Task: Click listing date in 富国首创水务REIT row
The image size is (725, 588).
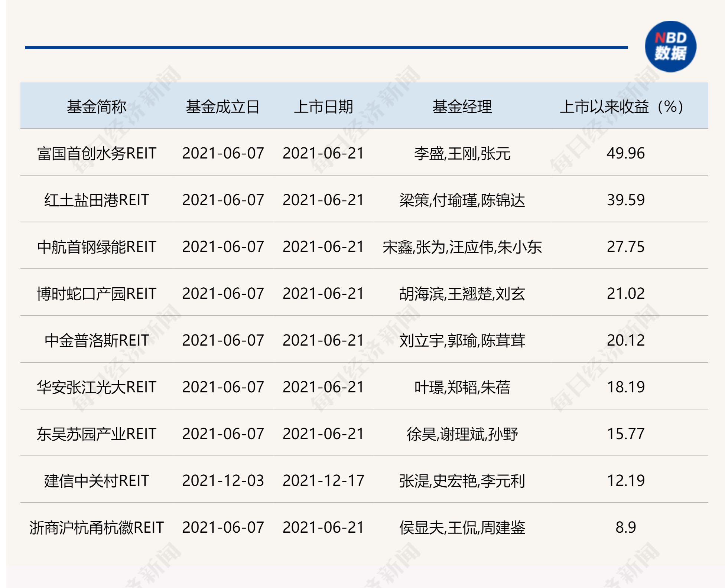Action: 324,153
